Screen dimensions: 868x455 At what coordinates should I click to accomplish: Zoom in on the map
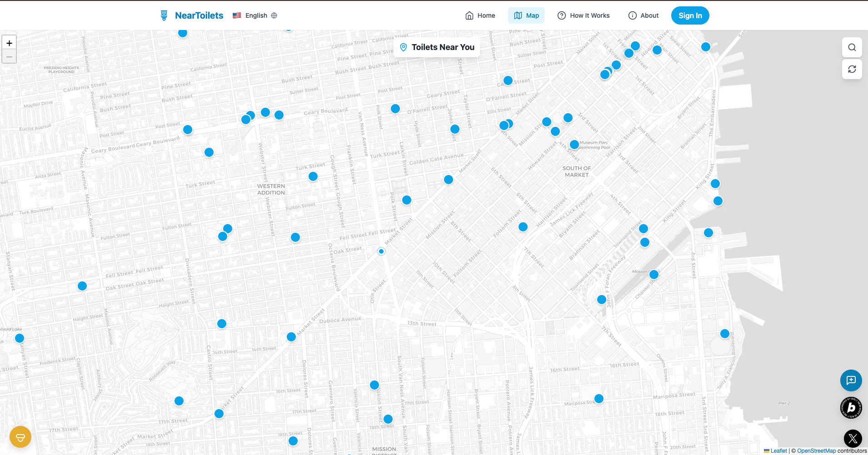(9, 43)
